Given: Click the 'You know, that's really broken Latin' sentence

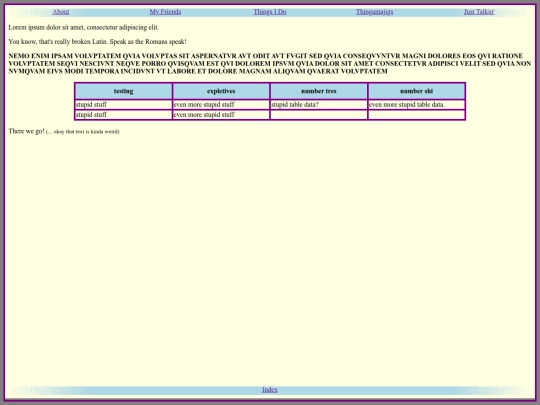Looking at the screenshot, I should [x=97, y=42].
